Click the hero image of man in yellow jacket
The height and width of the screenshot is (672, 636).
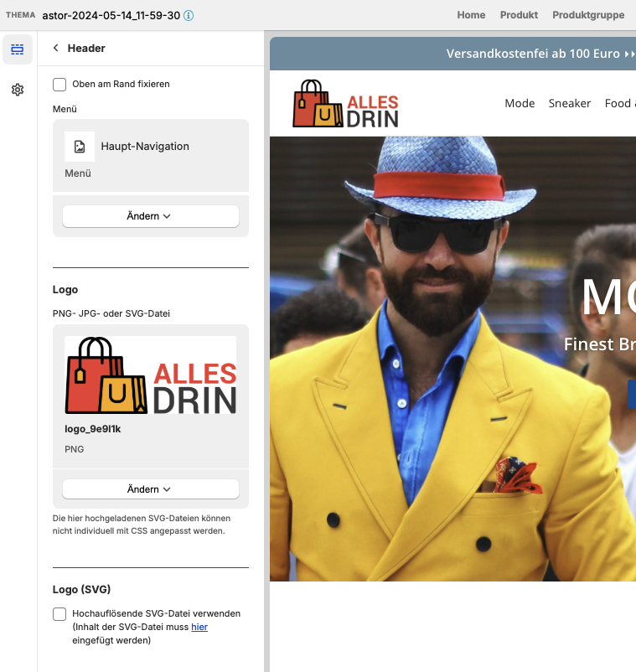click(x=452, y=359)
